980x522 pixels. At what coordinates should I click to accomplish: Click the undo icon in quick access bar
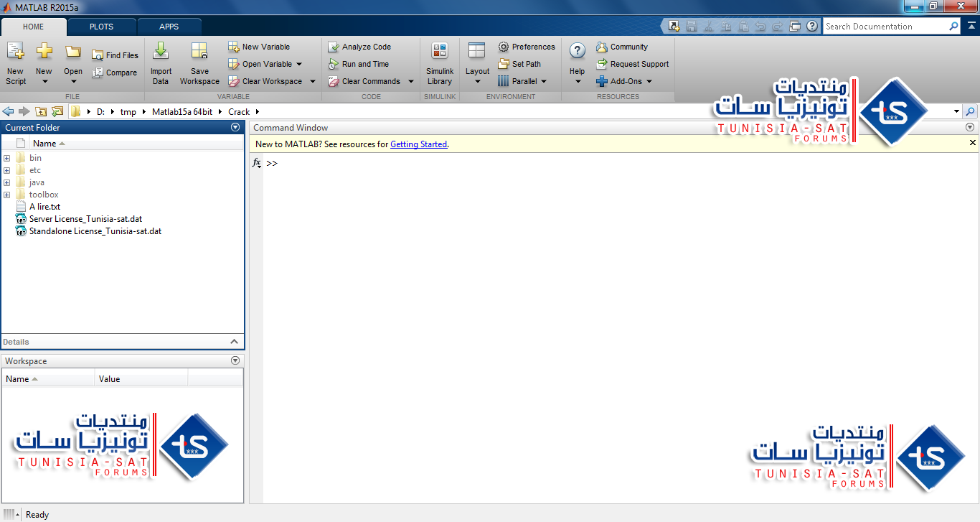[x=760, y=26]
